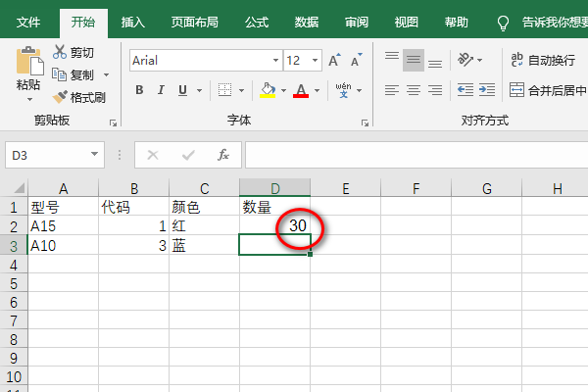Click the formula bar confirm checkmark
Viewport: 588px width, 392px height.
pos(188,155)
